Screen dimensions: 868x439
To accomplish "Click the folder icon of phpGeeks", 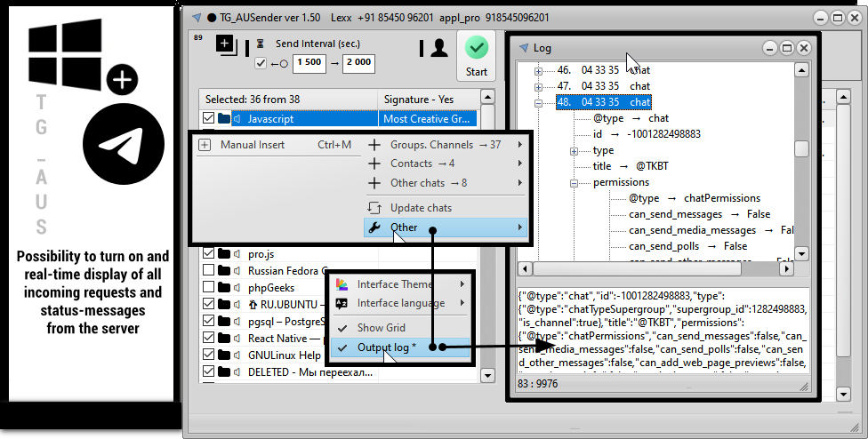I will pos(224,287).
